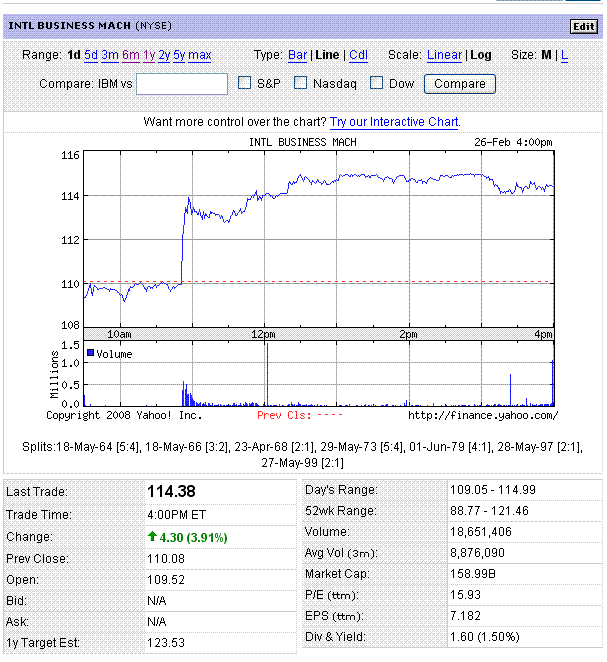Switch range to max
The image size is (607, 662).
200,55
